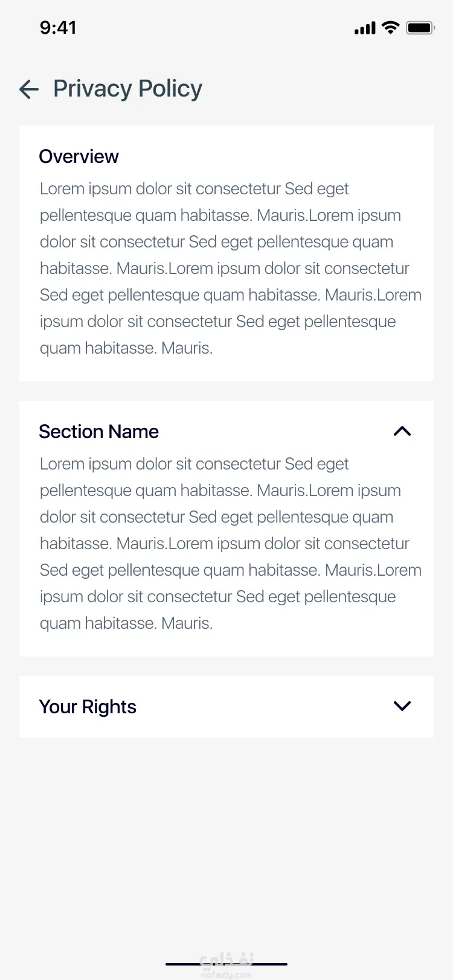The width and height of the screenshot is (453, 980).
Task: Tap the Section Name card header row
Action: 226,431
